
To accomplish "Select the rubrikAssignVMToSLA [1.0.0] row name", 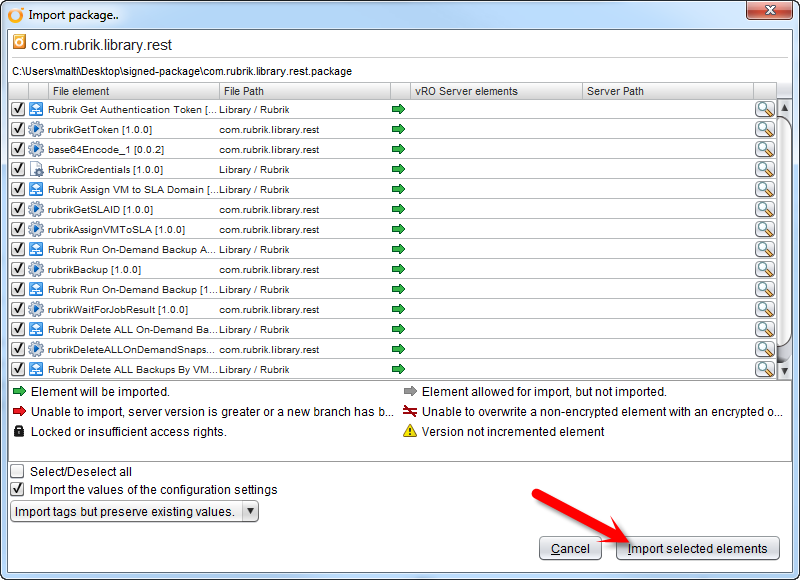I will pyautogui.click(x=116, y=230).
